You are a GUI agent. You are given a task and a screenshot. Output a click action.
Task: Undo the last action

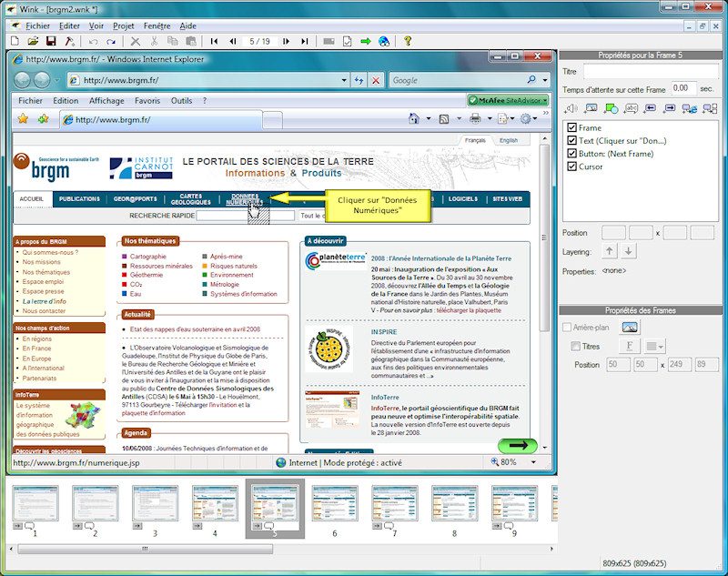(x=93, y=42)
